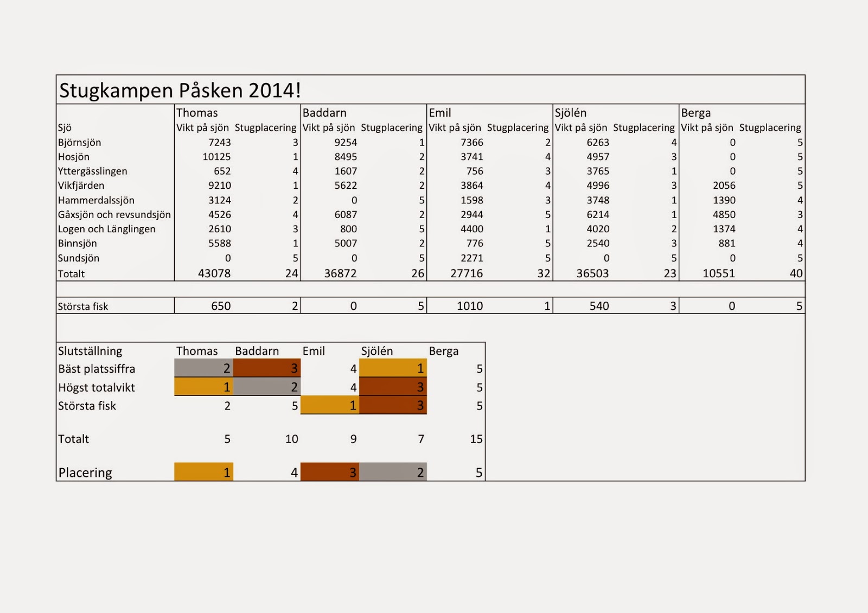The image size is (868, 613).
Task: Click the 'Sundsjön' row label
Action: click(79, 258)
